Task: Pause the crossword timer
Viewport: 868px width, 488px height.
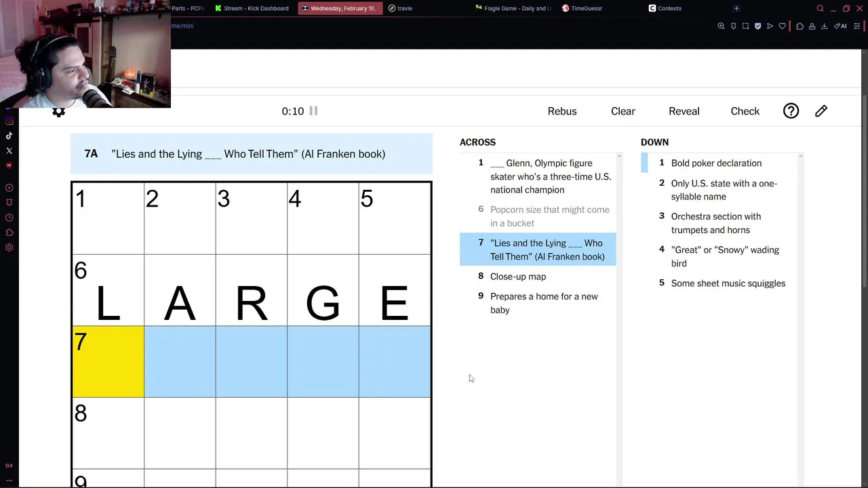Action: coord(313,110)
